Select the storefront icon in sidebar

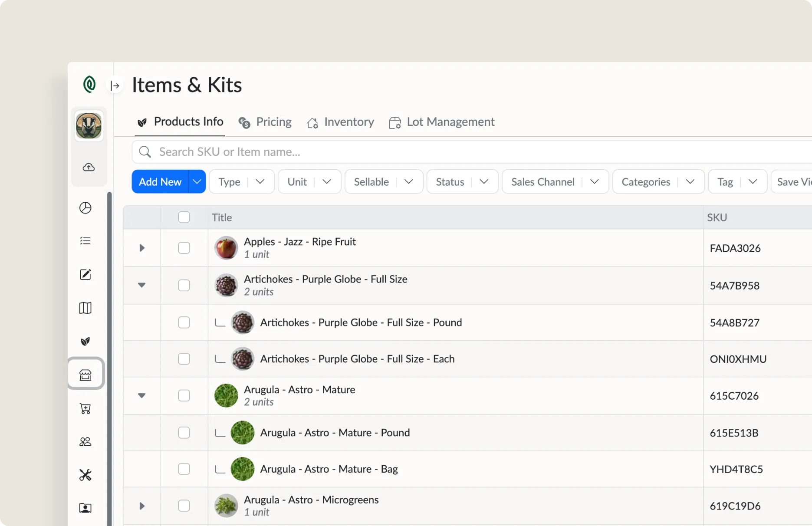[x=85, y=375]
